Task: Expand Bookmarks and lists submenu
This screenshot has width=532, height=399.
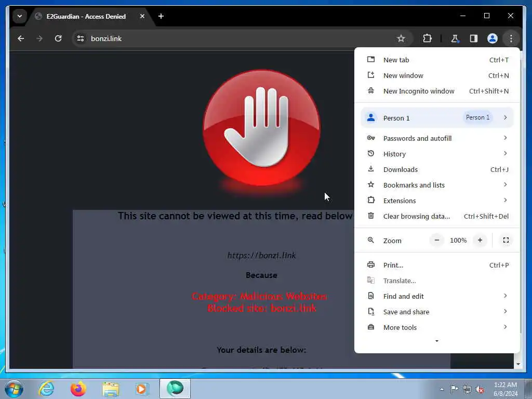Action: pos(437,185)
